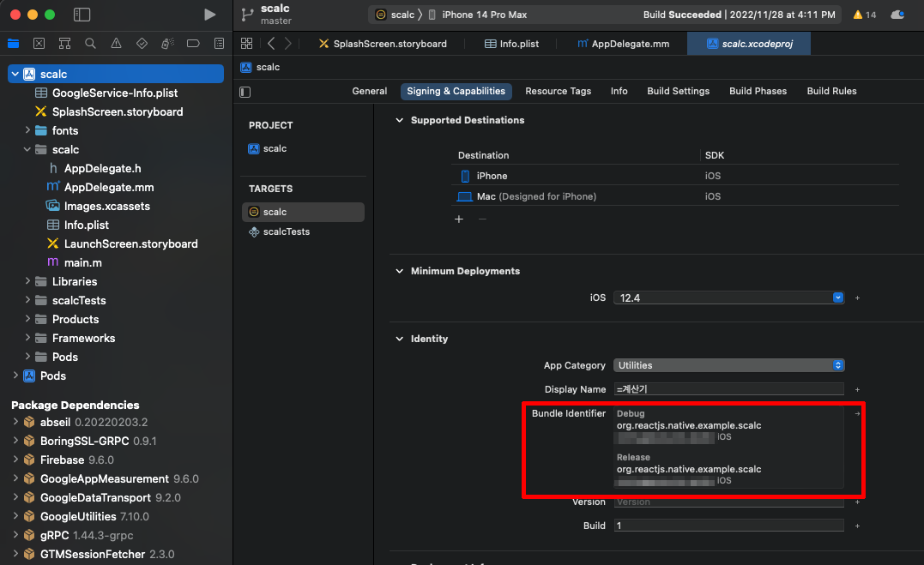The height and width of the screenshot is (565, 924).
Task: Choose the iPhone 14 Pro Max destination
Action: click(x=477, y=15)
